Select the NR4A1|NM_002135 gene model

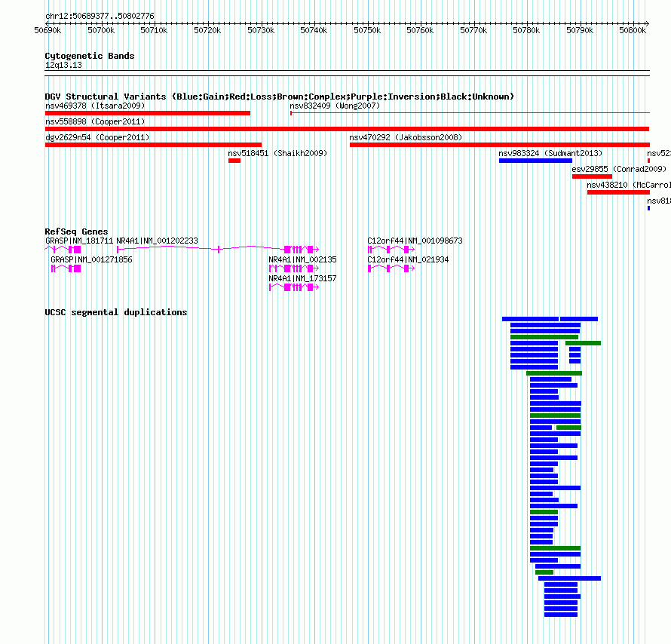(x=294, y=268)
